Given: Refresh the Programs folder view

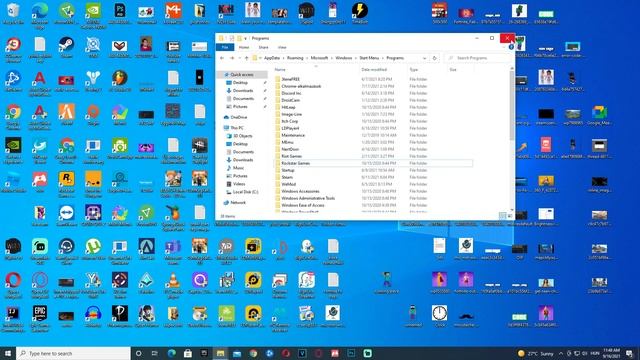Looking at the screenshot, I should (434, 58).
